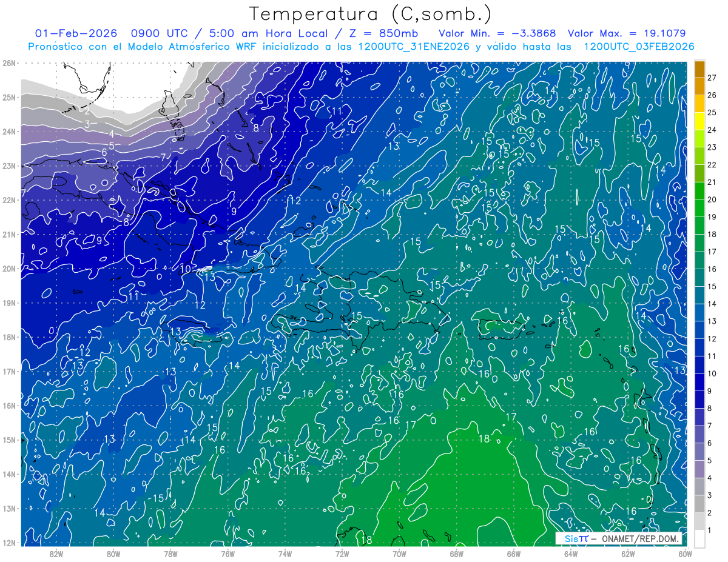The image size is (728, 562).
Task: Click the '66W' longitude axis label
Action: (514, 554)
